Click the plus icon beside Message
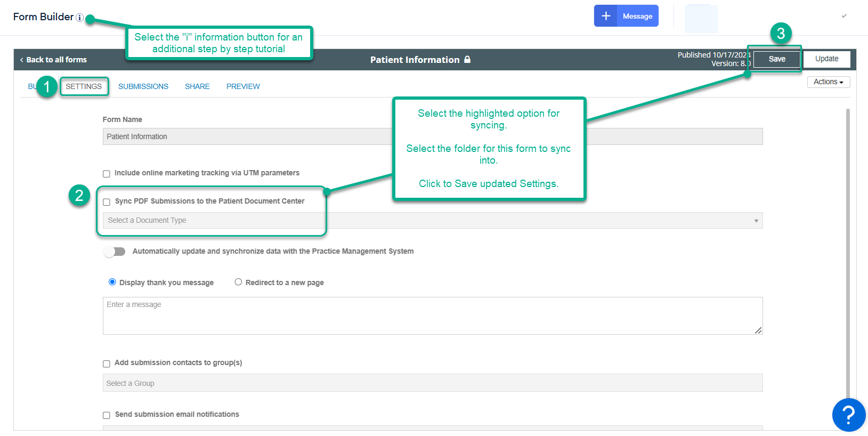The image size is (868, 436). tap(606, 16)
